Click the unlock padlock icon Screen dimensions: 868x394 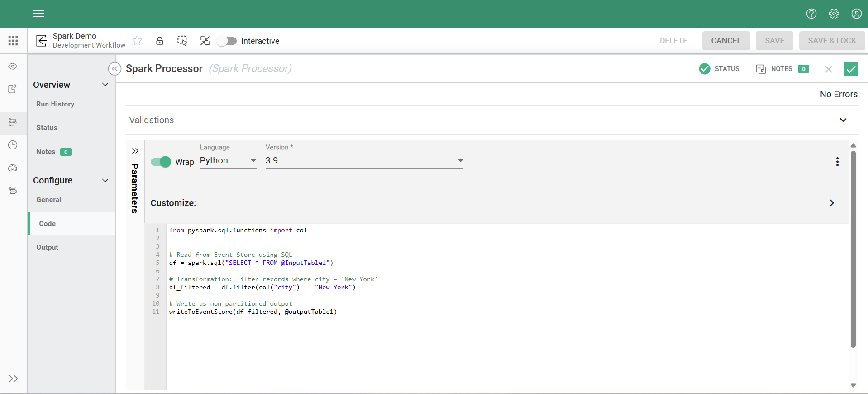click(x=160, y=41)
